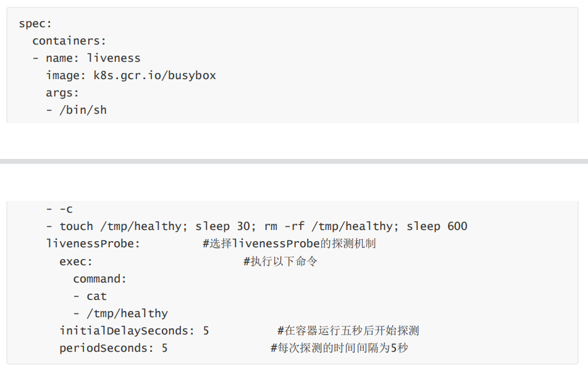This screenshot has height=366, width=588.
Task: Click the comment '#选择livenessProbe的探测机制'
Action: click(289, 244)
